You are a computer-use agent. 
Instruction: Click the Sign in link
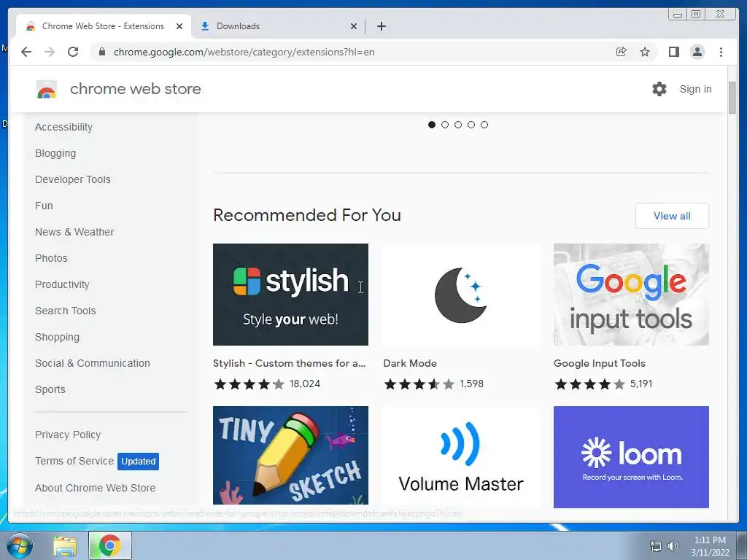695,89
